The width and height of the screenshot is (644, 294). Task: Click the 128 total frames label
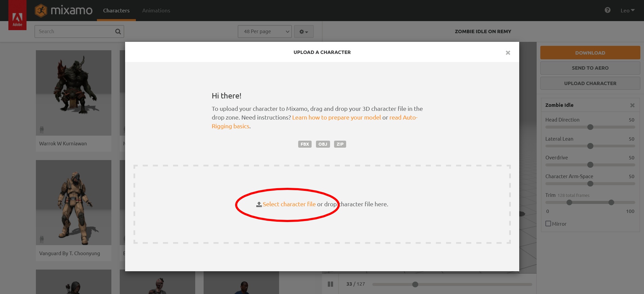click(573, 196)
